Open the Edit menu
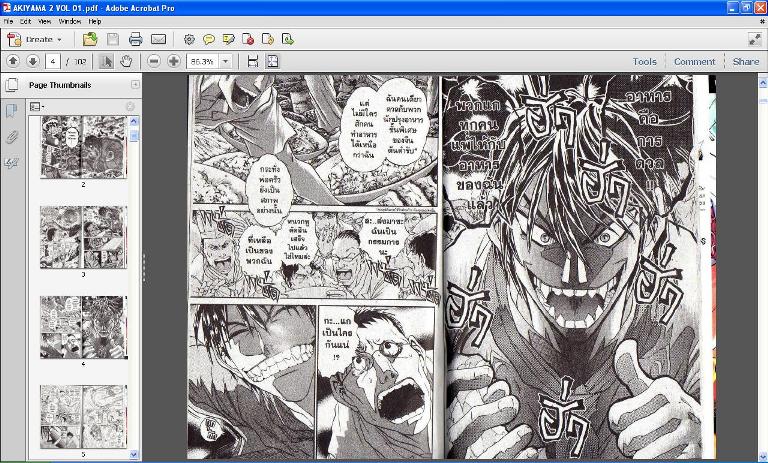Screen dimensions: 768x463 tap(25, 22)
